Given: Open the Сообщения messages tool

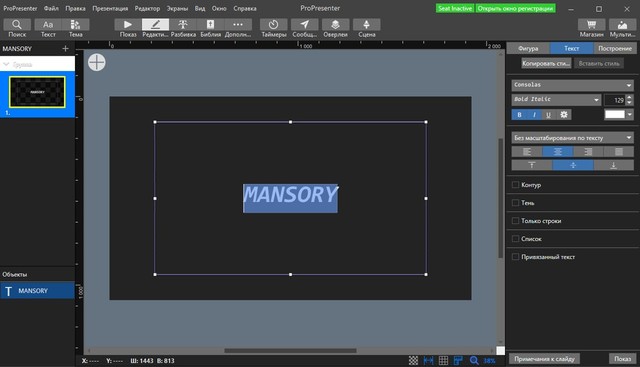Looking at the screenshot, I should coord(304,24).
